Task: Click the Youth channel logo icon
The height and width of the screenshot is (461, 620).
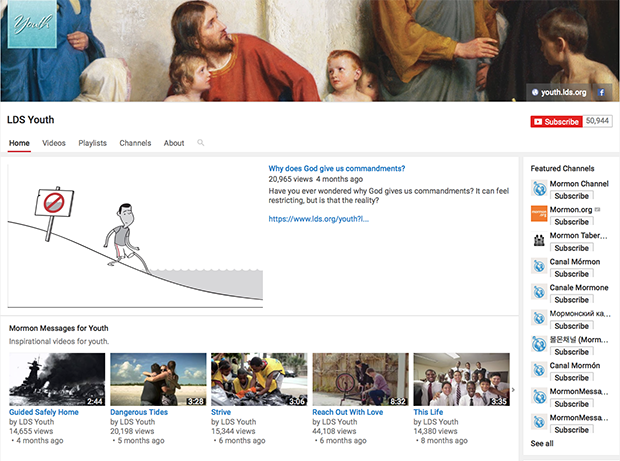Action: (x=32, y=24)
